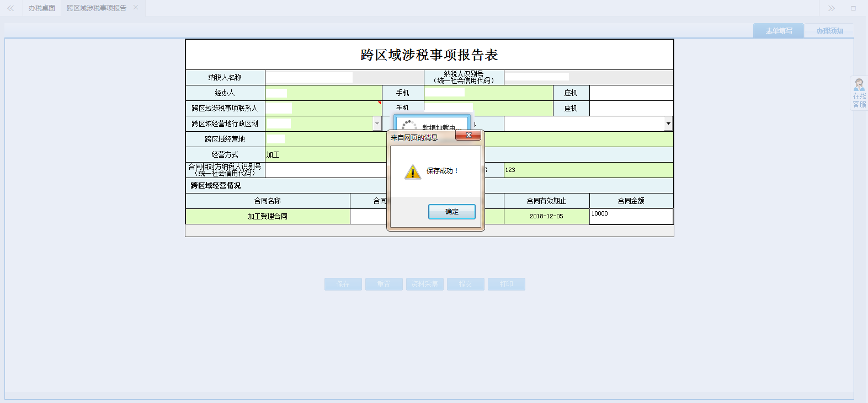Viewport: 868px width, 403px height.
Task: Click the yellow warning triangle icon
Action: 412,172
